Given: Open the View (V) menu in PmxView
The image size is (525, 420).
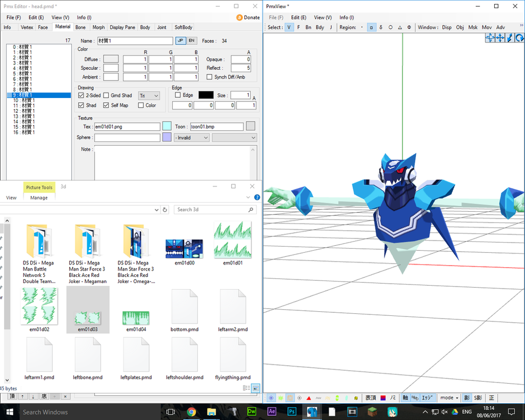Looking at the screenshot, I should tap(323, 17).
